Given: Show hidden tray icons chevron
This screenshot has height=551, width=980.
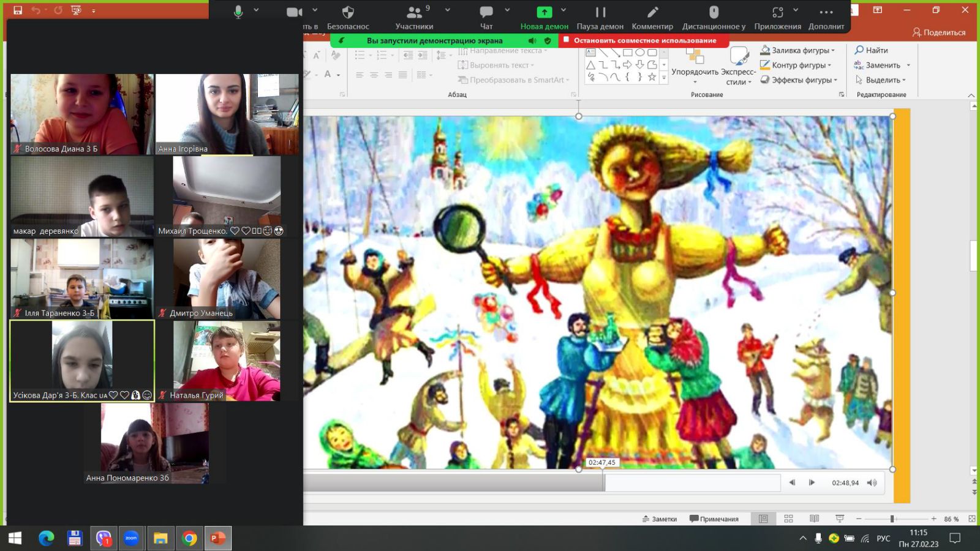Looking at the screenshot, I should 803,538.
